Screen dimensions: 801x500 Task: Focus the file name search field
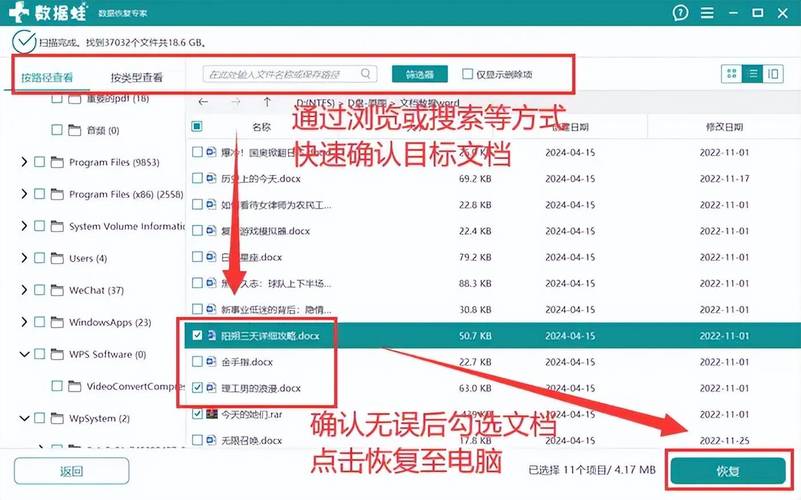290,74
